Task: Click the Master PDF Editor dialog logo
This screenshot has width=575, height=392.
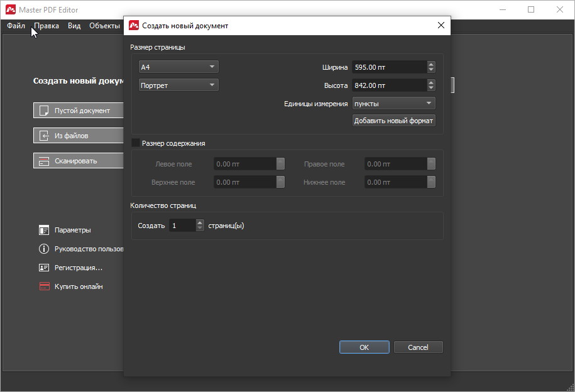Action: click(x=134, y=26)
